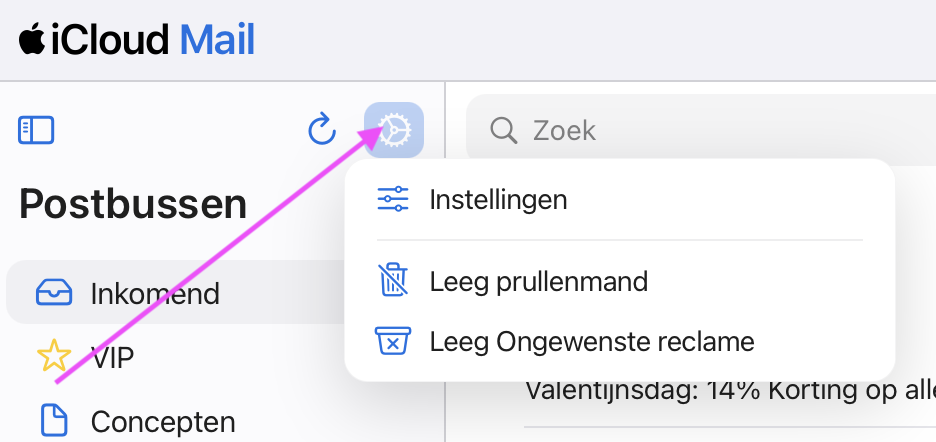Open the Inkomend mailbox
This screenshot has width=936, height=442.
click(x=155, y=294)
